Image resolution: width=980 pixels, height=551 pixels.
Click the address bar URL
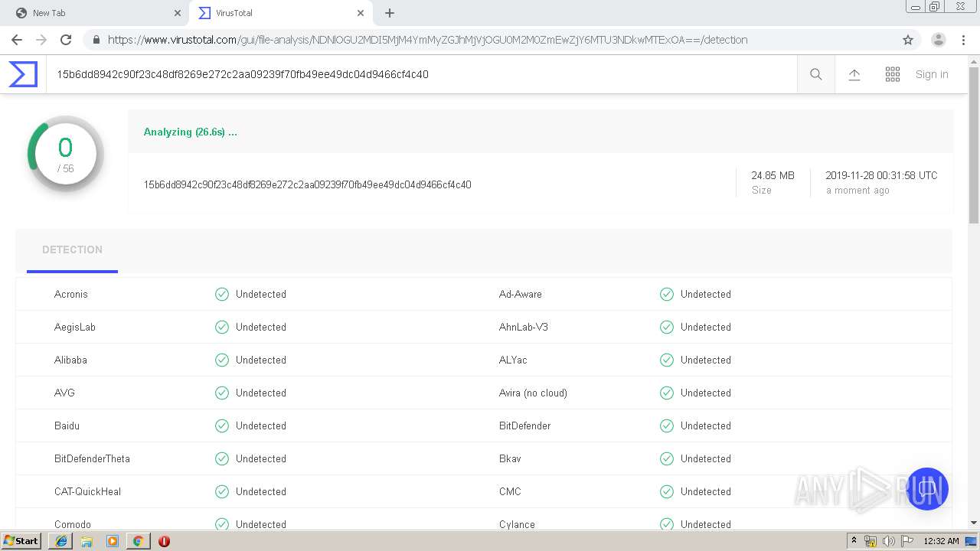tap(427, 40)
